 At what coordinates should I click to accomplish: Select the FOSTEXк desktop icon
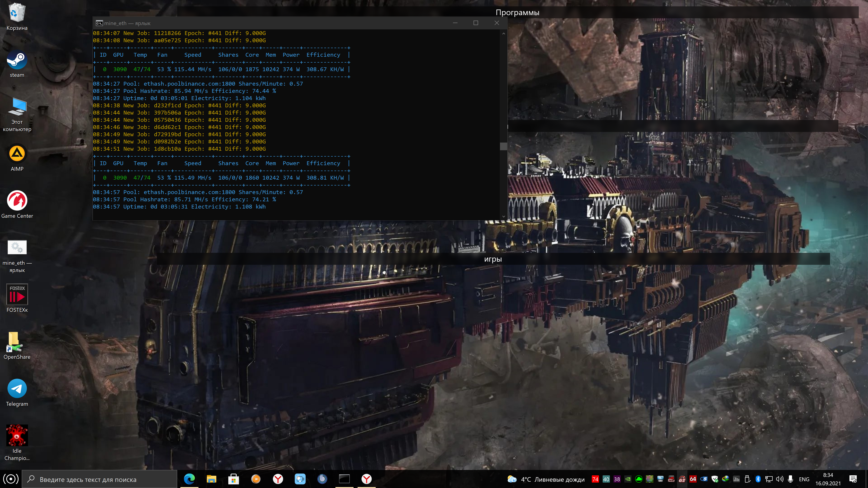[x=17, y=295]
